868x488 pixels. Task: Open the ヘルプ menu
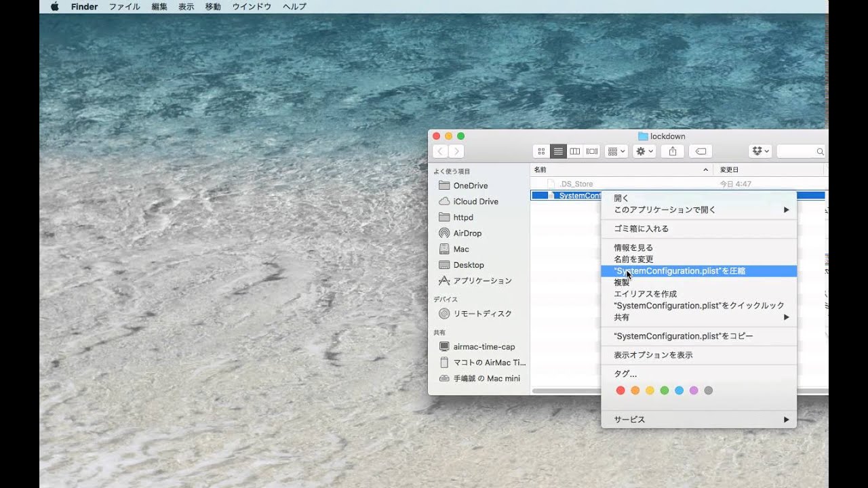point(294,7)
